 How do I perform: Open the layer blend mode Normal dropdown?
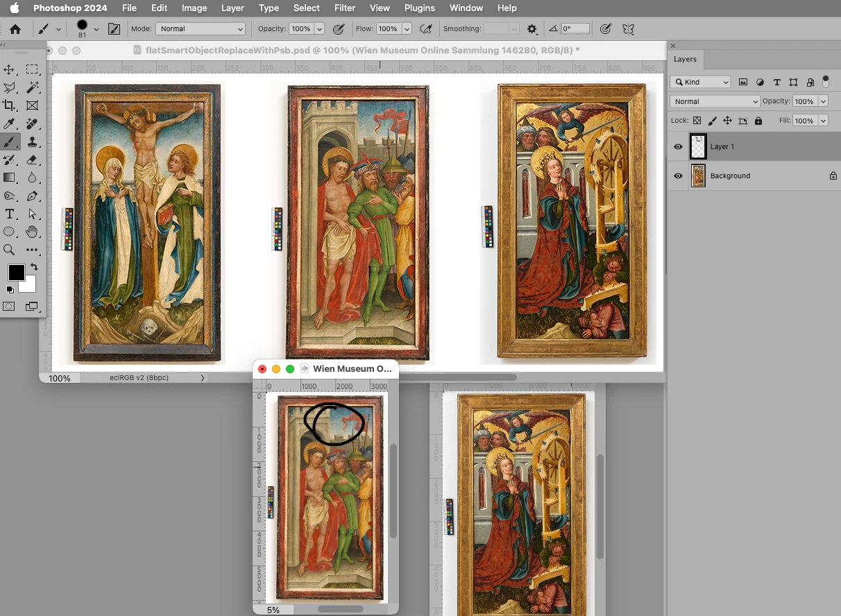(715, 101)
